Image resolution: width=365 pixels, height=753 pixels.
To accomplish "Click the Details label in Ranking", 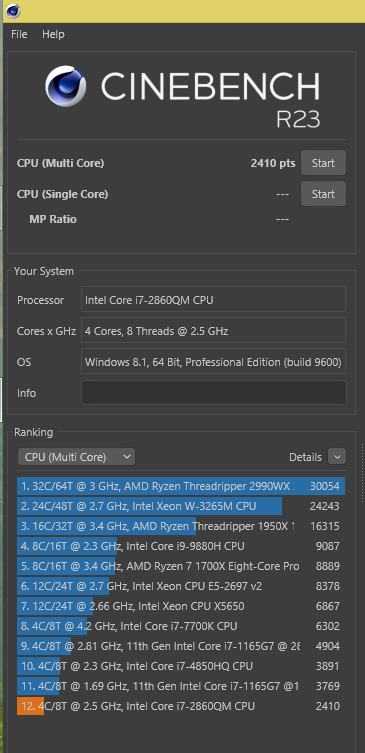I will (x=305, y=457).
